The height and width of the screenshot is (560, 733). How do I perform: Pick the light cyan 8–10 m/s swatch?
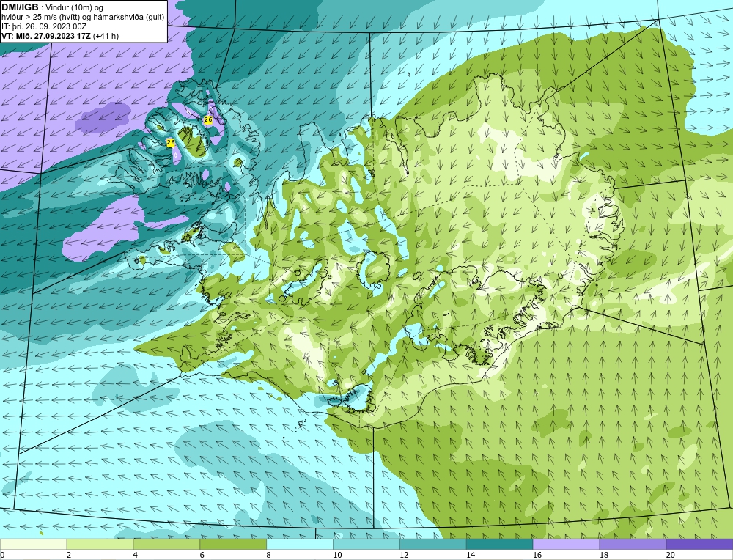(x=300, y=544)
